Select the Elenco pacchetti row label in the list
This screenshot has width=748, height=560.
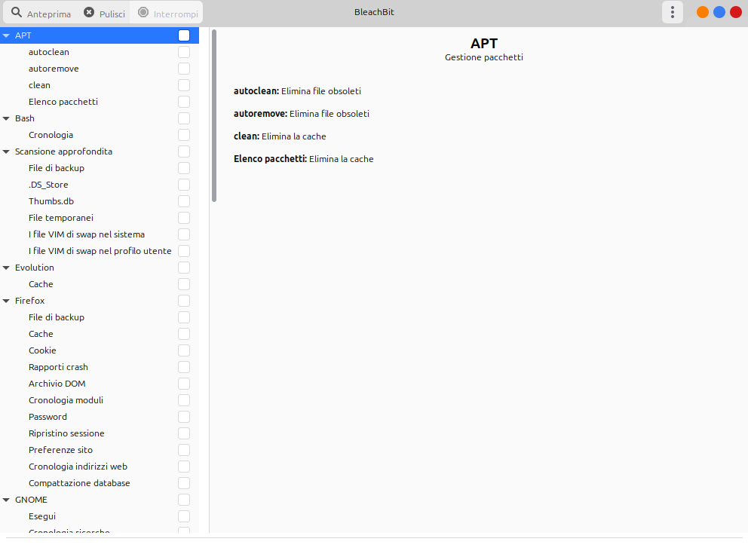(63, 102)
